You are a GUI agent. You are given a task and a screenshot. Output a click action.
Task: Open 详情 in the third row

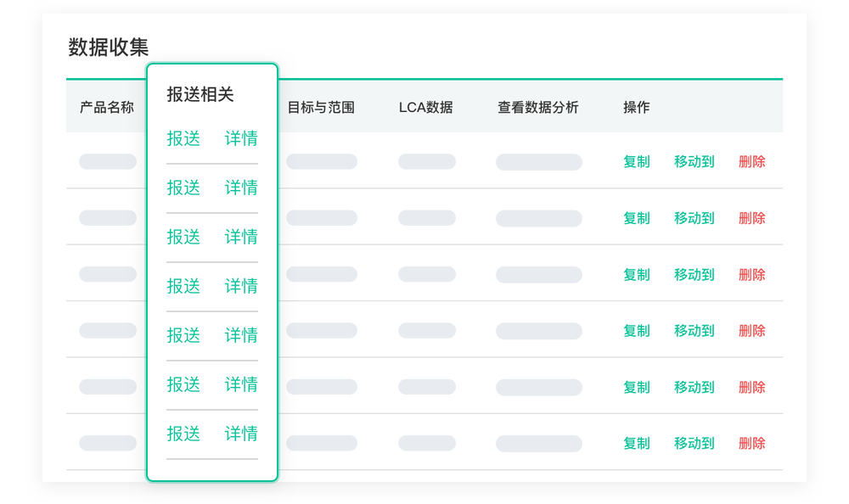(241, 237)
